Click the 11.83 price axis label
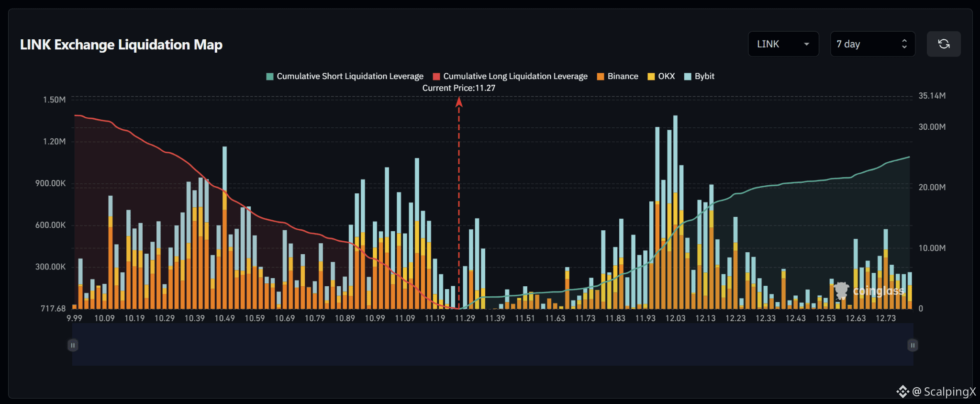980x404 pixels. [615, 318]
